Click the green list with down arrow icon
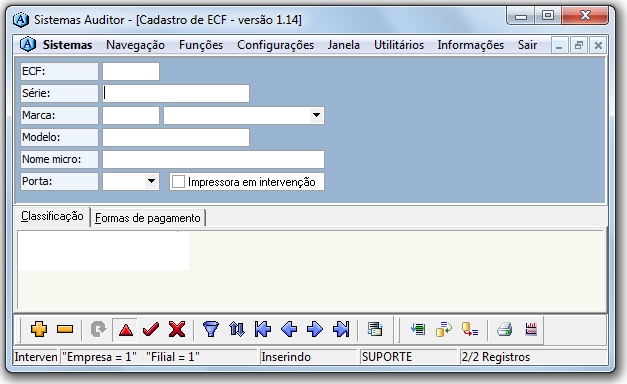 pos(418,329)
